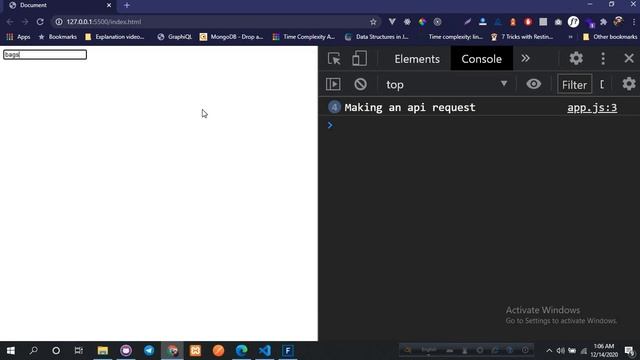The height and width of the screenshot is (360, 640).
Task: Clear the console with the ban icon
Action: [360, 84]
